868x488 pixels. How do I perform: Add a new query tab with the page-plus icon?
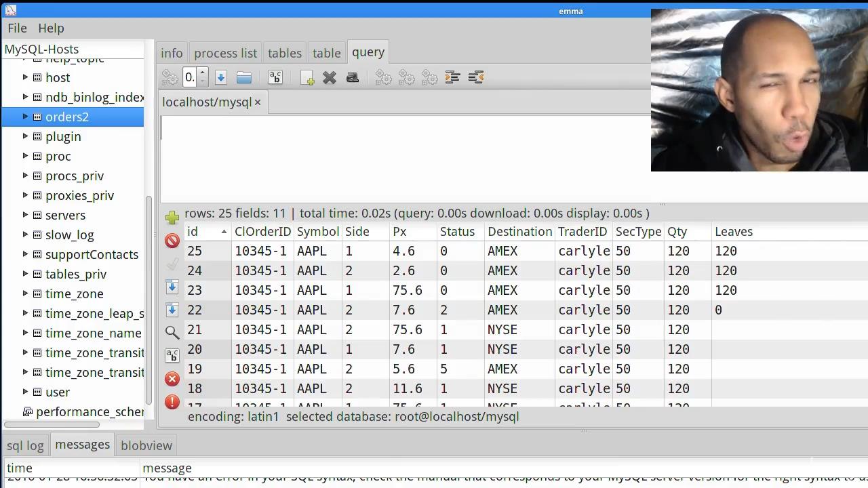click(307, 78)
